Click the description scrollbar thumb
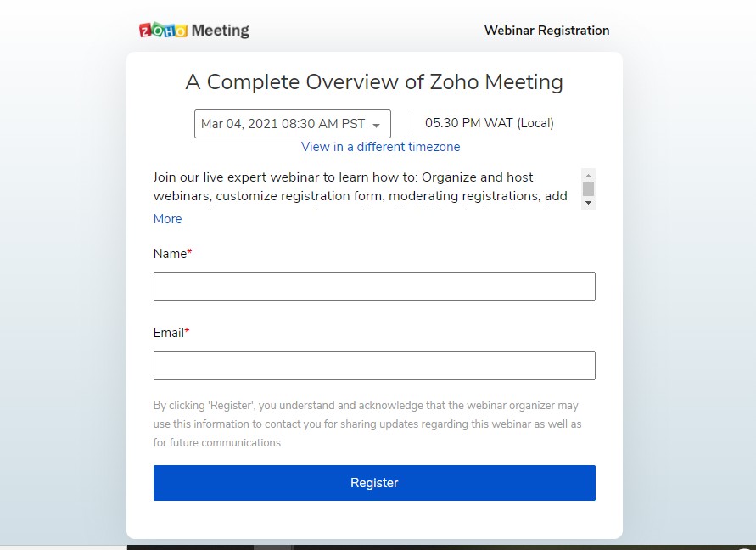This screenshot has height=550, width=756. [588, 188]
